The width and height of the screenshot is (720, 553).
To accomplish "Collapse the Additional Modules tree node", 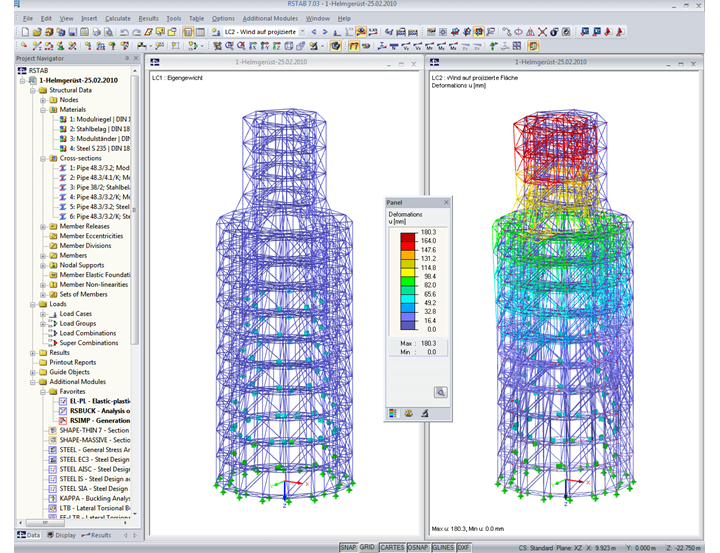I will (x=33, y=382).
